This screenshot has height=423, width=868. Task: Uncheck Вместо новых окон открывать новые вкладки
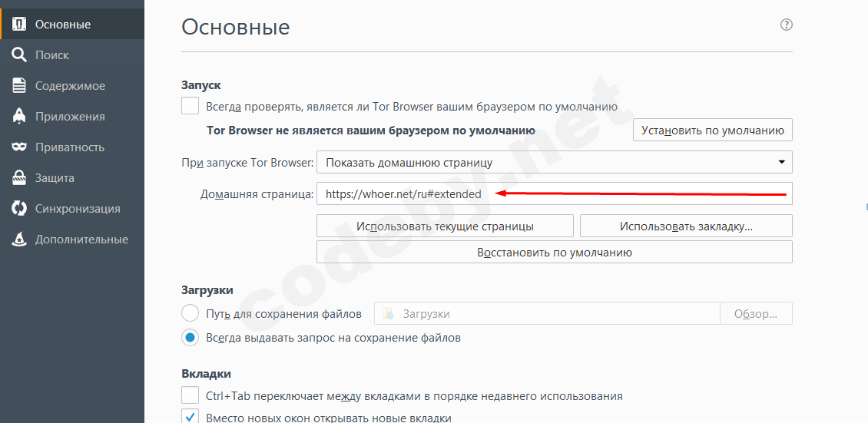coord(190,417)
